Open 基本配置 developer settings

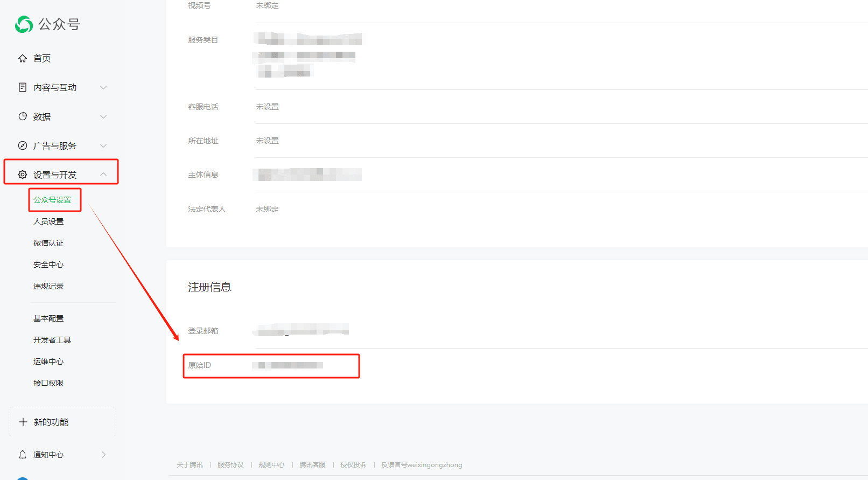click(x=48, y=318)
